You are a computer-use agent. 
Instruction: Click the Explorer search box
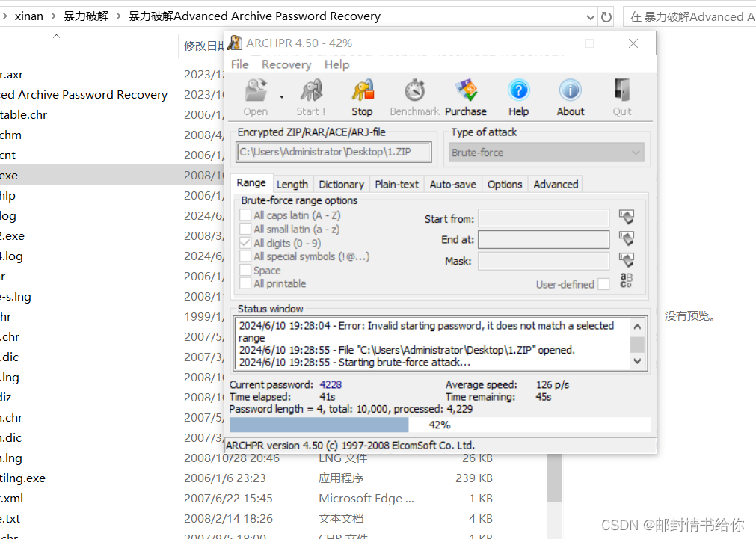689,17
